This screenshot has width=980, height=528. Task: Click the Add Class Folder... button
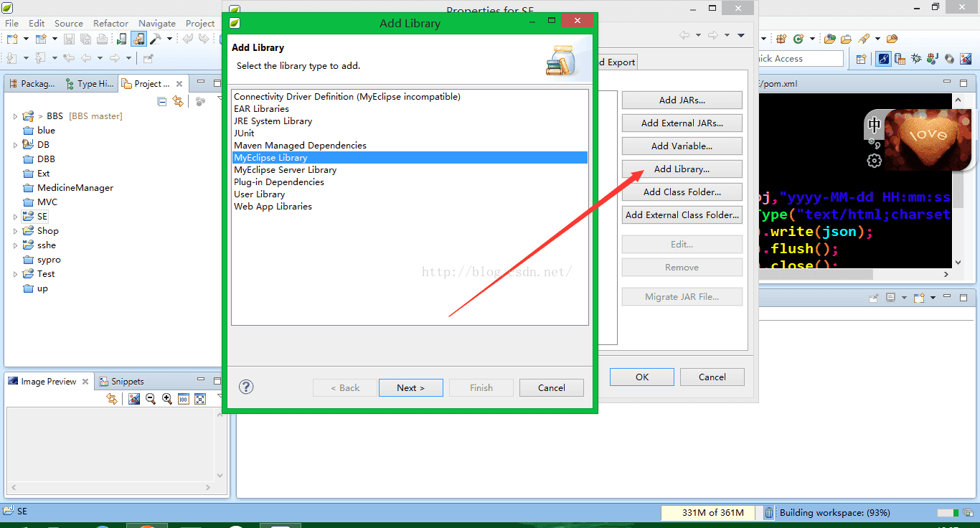(682, 192)
